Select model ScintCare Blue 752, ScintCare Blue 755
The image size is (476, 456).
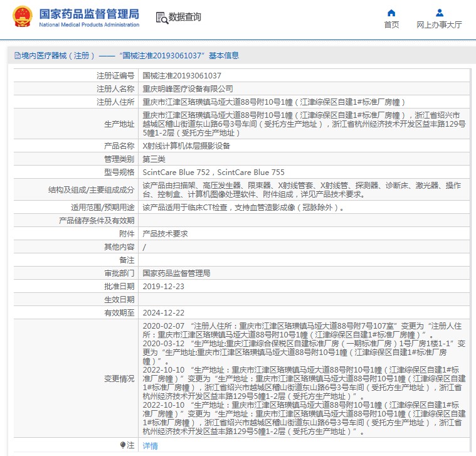click(x=213, y=172)
